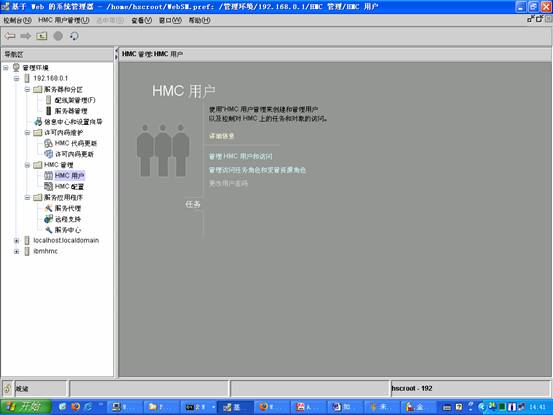Viewport: 553px width, 415px height.
Task: Switch to the Firefox taskbar button
Action: pos(271,407)
